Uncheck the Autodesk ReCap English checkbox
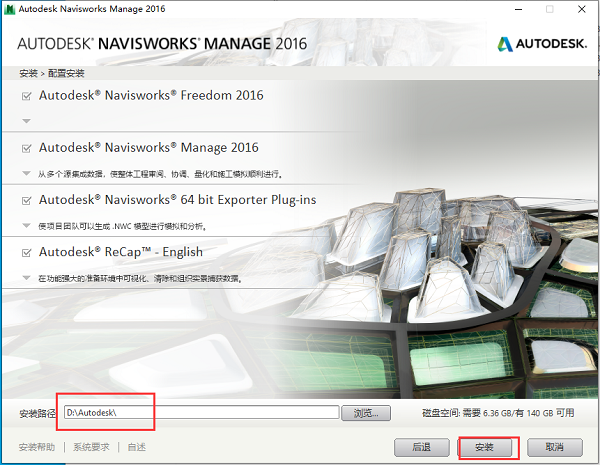The height and width of the screenshot is (465, 600). click(x=26, y=253)
